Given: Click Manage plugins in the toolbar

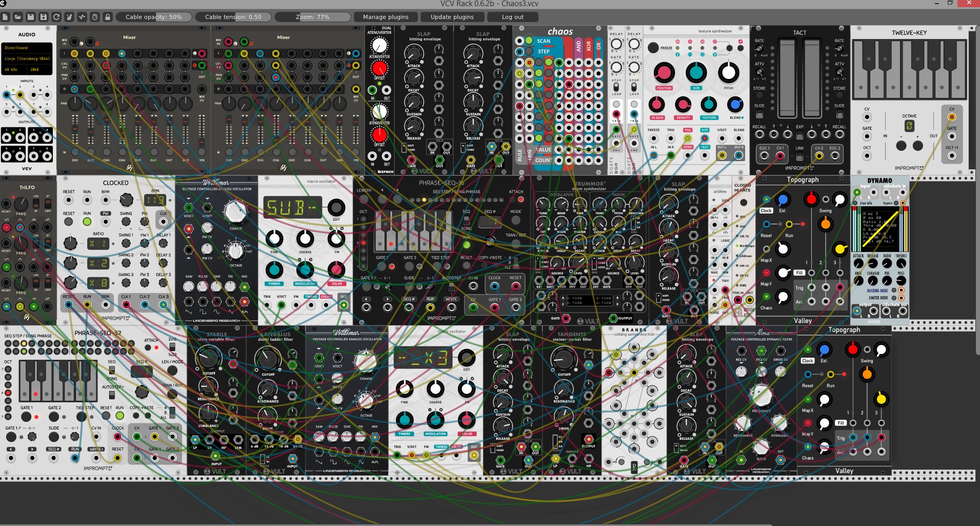Looking at the screenshot, I should pyautogui.click(x=386, y=17).
